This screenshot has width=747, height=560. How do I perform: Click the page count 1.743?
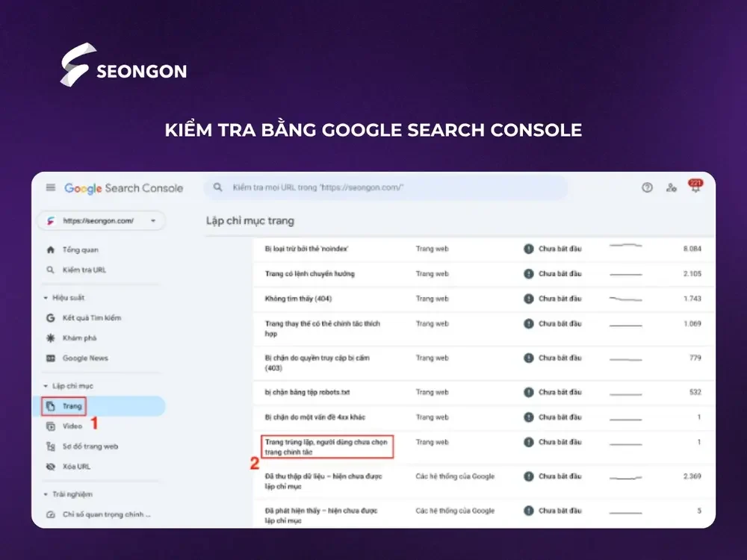click(x=692, y=299)
